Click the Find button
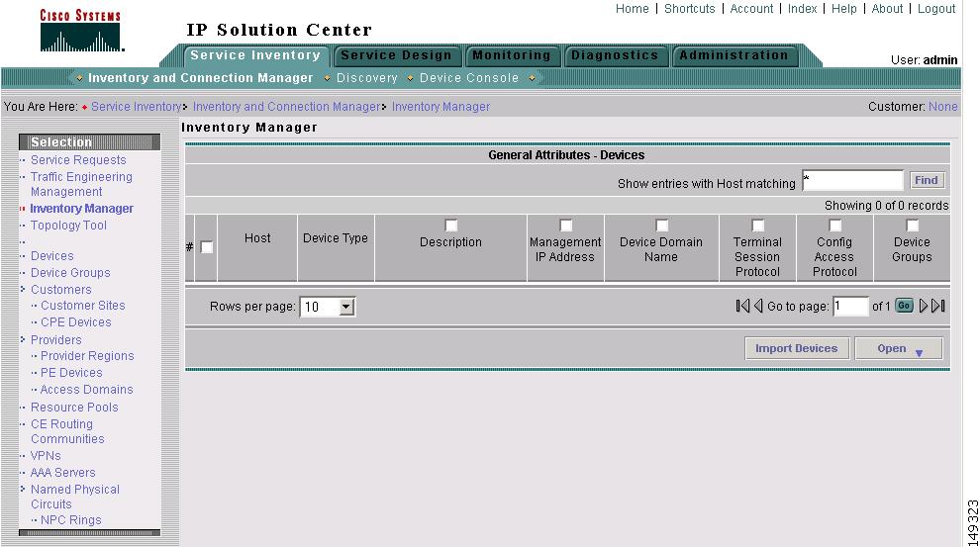980x547 pixels. (927, 180)
